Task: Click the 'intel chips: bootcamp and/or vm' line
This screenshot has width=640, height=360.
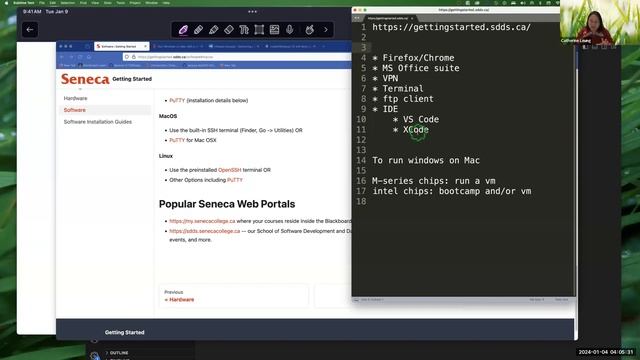Action: [451, 191]
